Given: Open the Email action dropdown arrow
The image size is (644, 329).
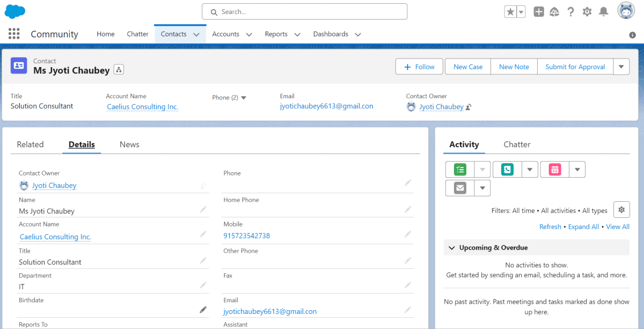Looking at the screenshot, I should pyautogui.click(x=482, y=188).
